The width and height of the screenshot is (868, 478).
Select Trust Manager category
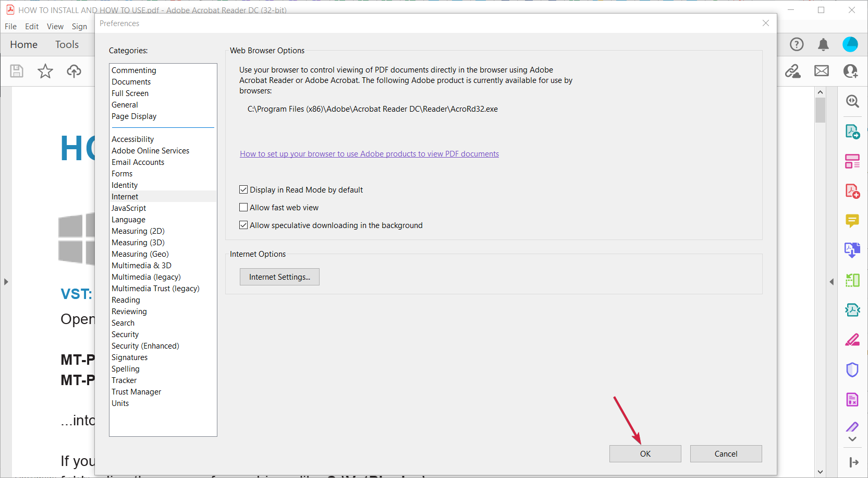point(136,392)
